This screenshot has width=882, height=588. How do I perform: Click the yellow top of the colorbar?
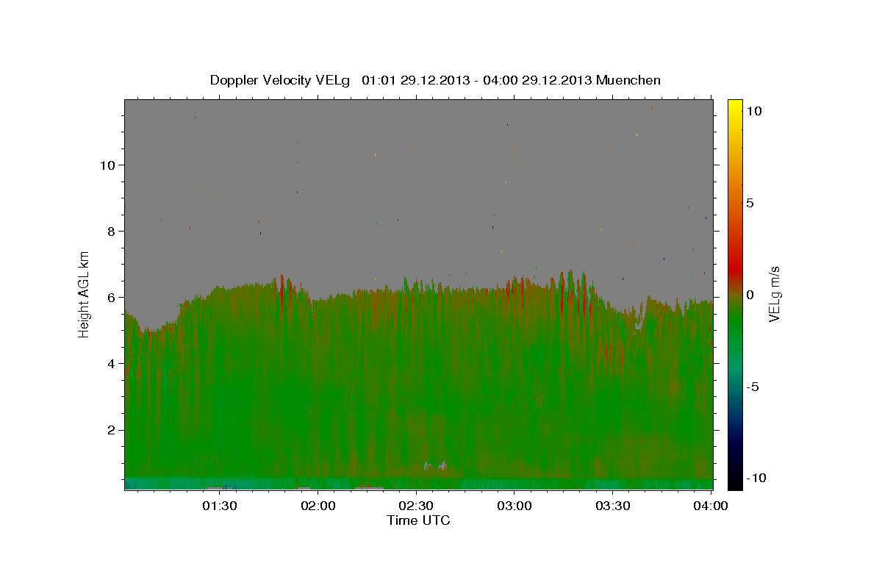(x=735, y=105)
